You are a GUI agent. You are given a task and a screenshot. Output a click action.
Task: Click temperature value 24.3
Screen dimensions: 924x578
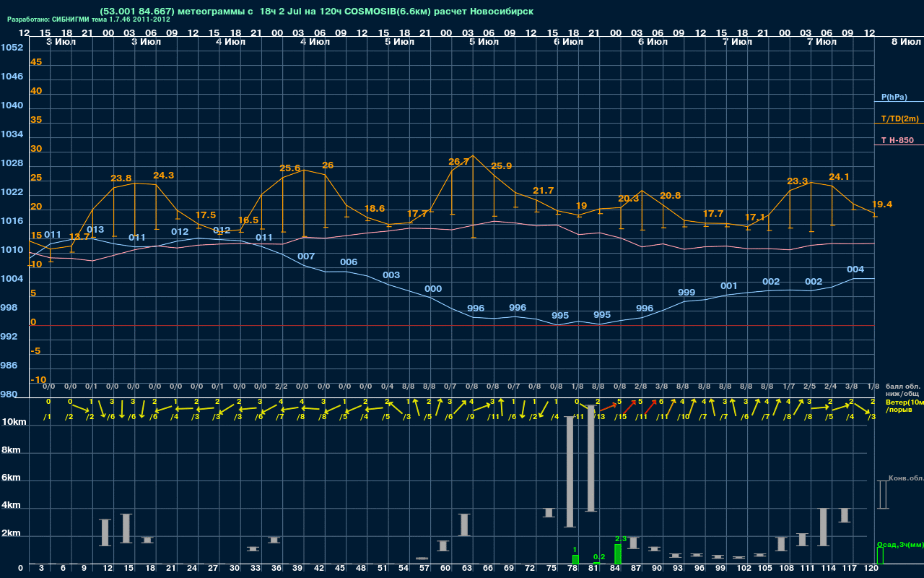point(163,176)
